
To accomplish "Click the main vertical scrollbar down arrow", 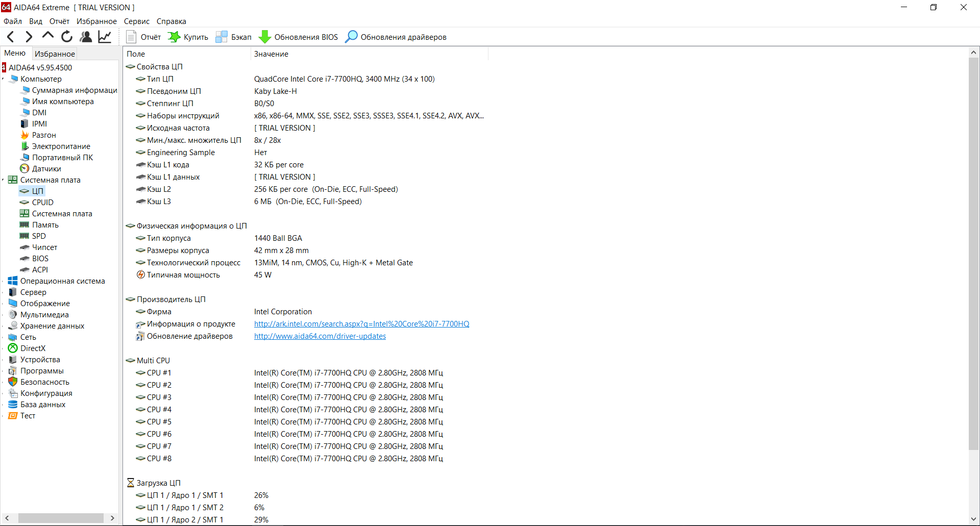I will [x=973, y=519].
